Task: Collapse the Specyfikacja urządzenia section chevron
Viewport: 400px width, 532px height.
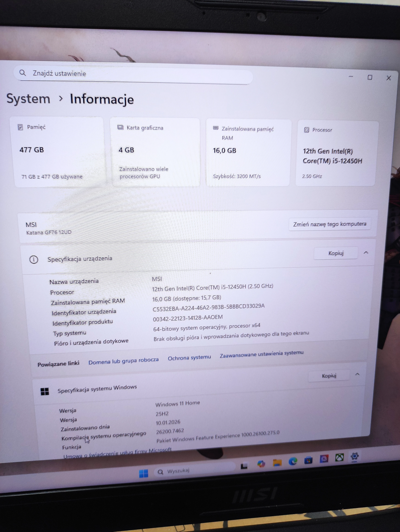Action: (366, 253)
